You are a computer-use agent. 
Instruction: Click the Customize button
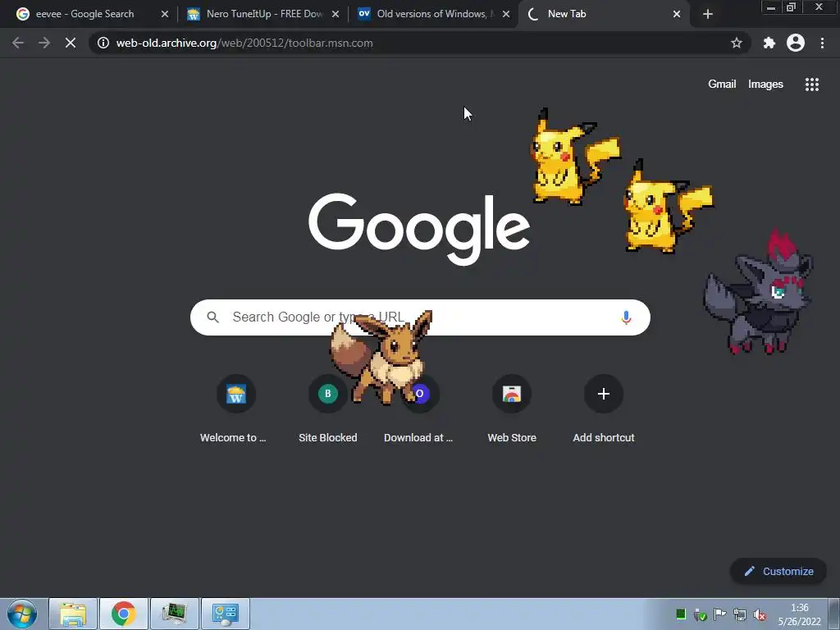(778, 571)
